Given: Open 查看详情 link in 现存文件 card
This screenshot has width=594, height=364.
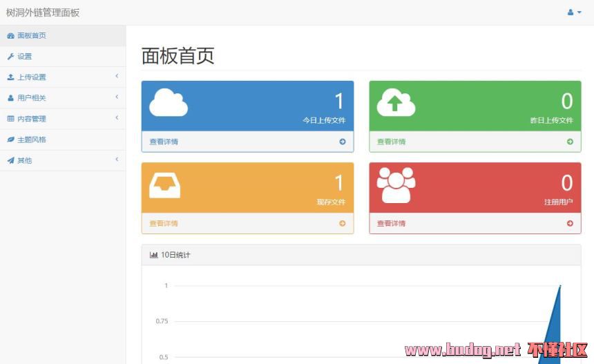Looking at the screenshot, I should pos(164,224).
